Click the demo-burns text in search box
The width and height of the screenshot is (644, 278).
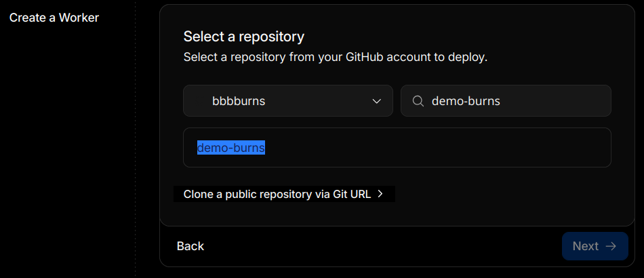[x=465, y=101]
